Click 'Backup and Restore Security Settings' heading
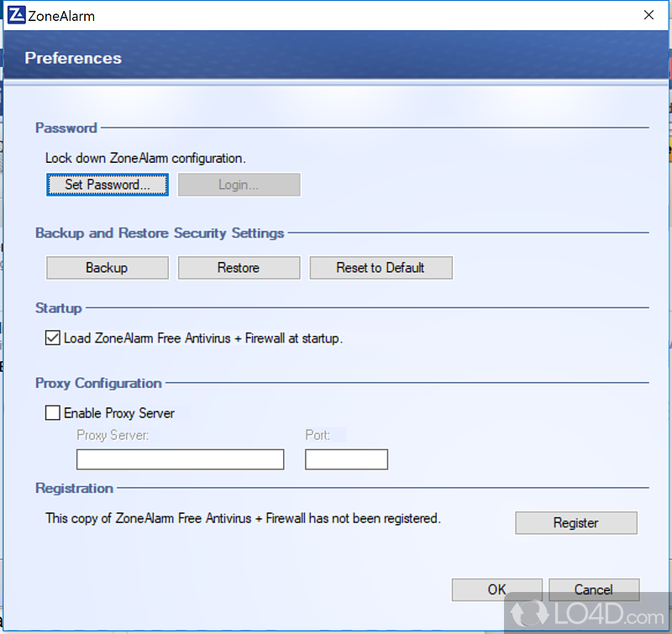The width and height of the screenshot is (672, 634). click(x=160, y=233)
